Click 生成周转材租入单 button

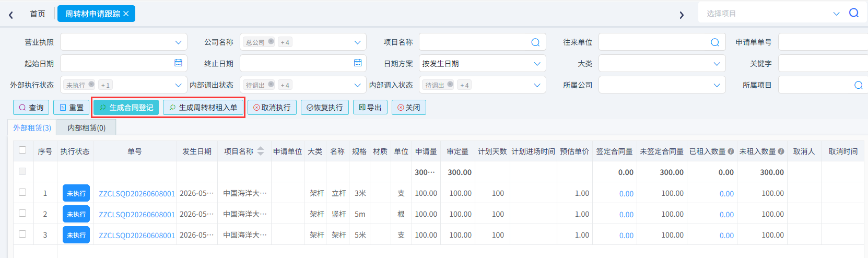click(x=203, y=108)
